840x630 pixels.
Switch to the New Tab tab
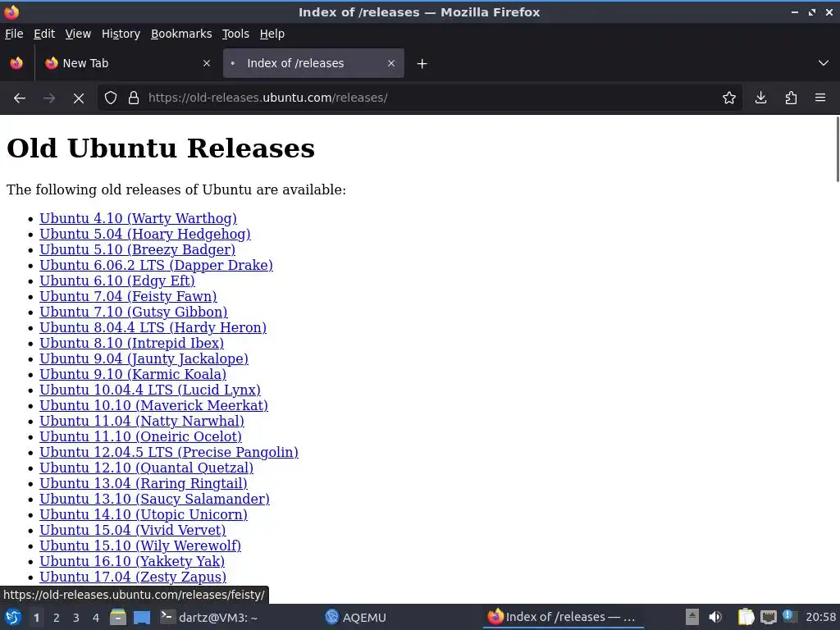pos(127,63)
